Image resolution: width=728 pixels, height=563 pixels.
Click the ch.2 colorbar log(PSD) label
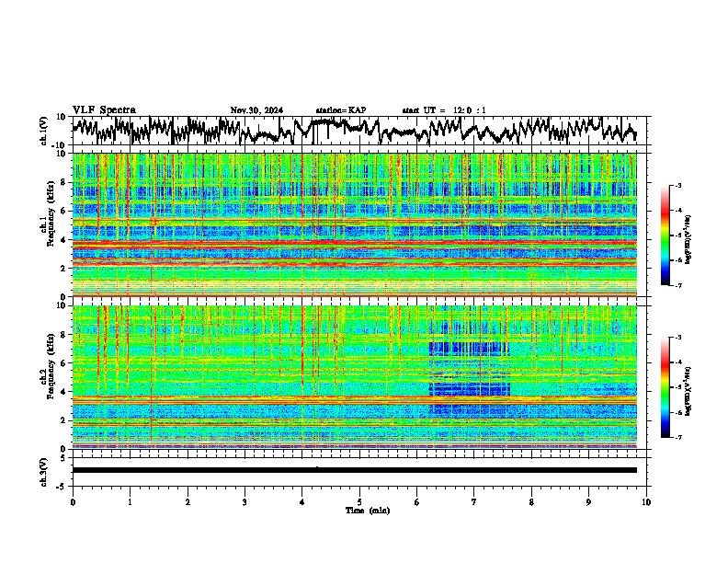(x=688, y=391)
